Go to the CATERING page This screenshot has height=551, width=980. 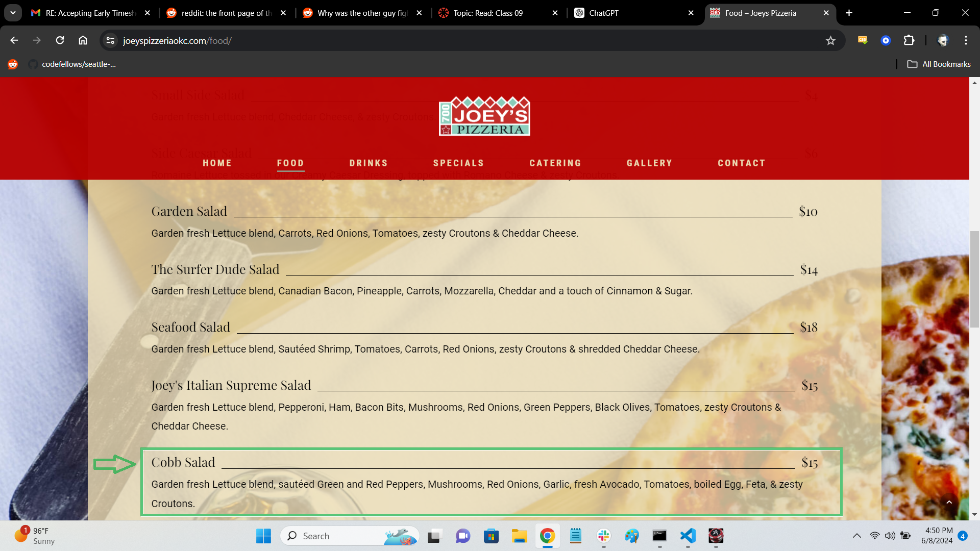click(x=555, y=163)
